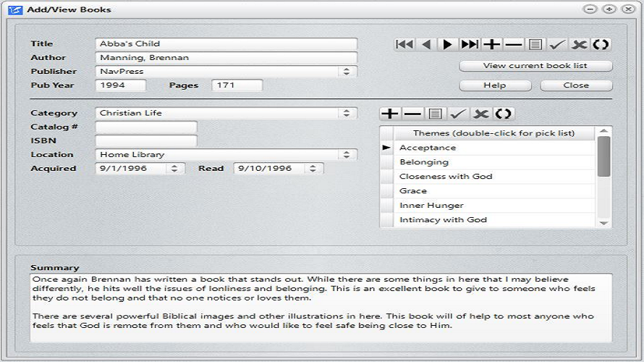Remove the selected theme
The width and height of the screenshot is (644, 362).
coord(412,114)
